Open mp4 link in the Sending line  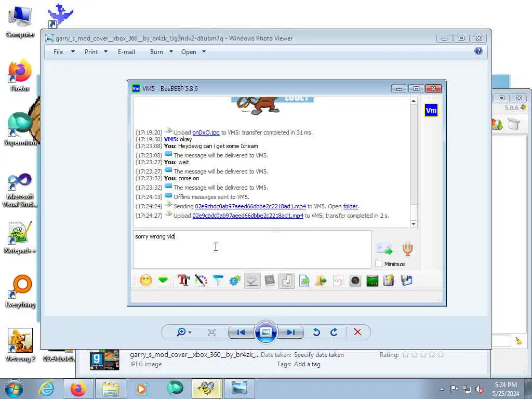tap(250, 206)
